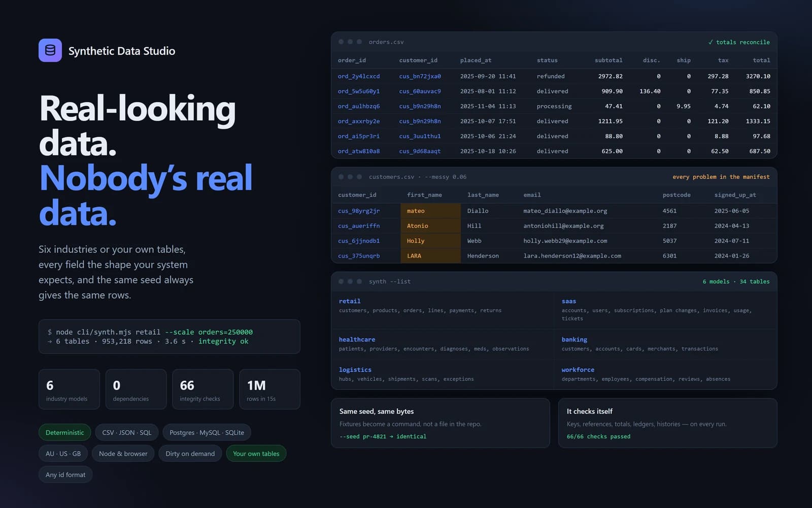Image resolution: width=812 pixels, height=508 pixels.
Task: Click customer id cus_3uu1thu1 in orders table
Action: pos(420,136)
